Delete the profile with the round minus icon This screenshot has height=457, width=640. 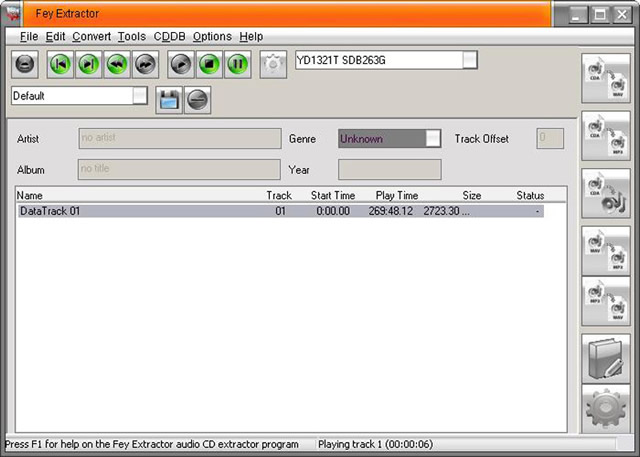click(x=198, y=100)
